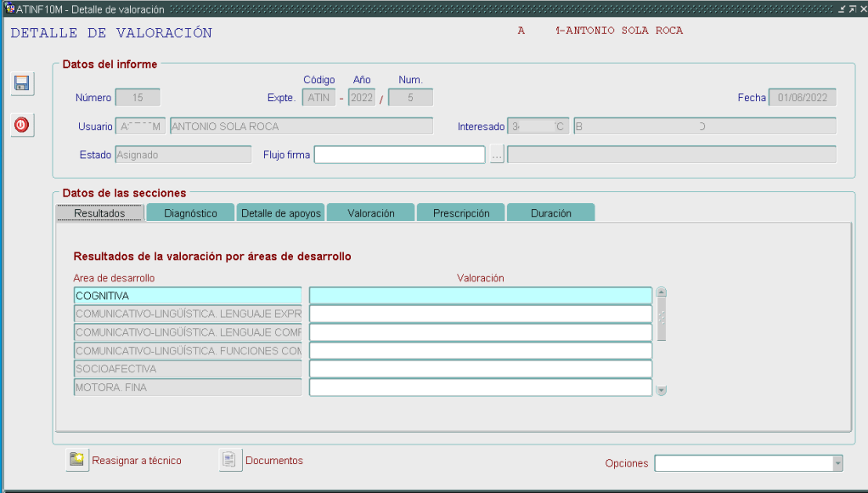Show the Duración tab
This screenshot has height=493, width=868.
click(x=550, y=213)
